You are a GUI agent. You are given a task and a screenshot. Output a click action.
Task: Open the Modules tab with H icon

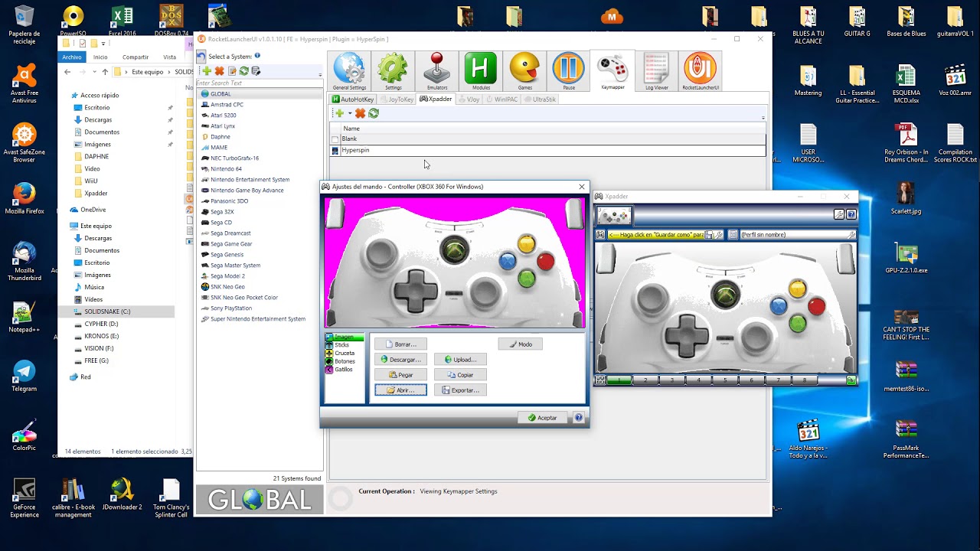(481, 72)
